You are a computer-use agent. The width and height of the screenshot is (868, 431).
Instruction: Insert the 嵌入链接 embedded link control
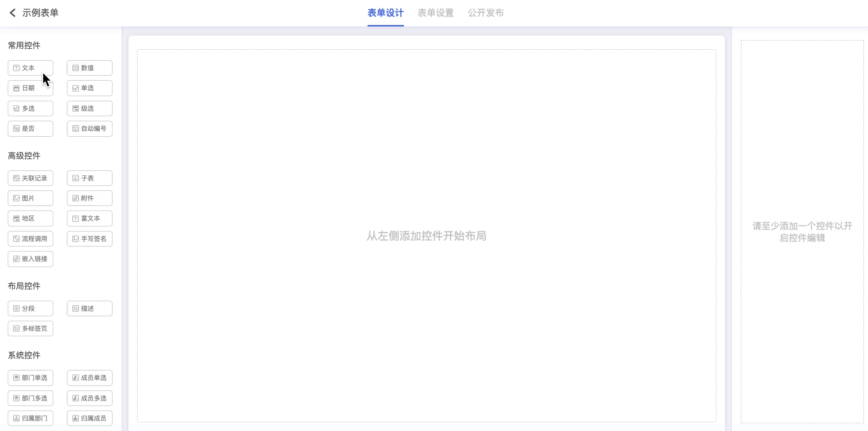click(30, 259)
